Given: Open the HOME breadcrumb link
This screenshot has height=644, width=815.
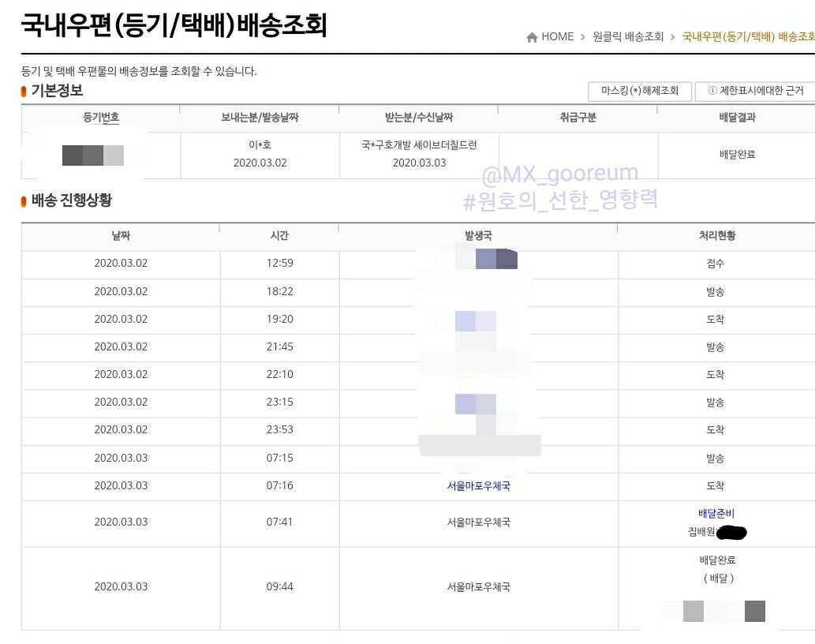Looking at the screenshot, I should [557, 37].
